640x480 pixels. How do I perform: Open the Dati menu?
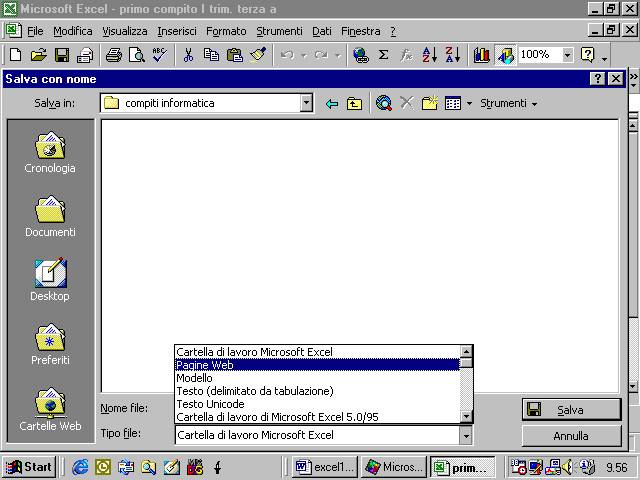[322, 31]
